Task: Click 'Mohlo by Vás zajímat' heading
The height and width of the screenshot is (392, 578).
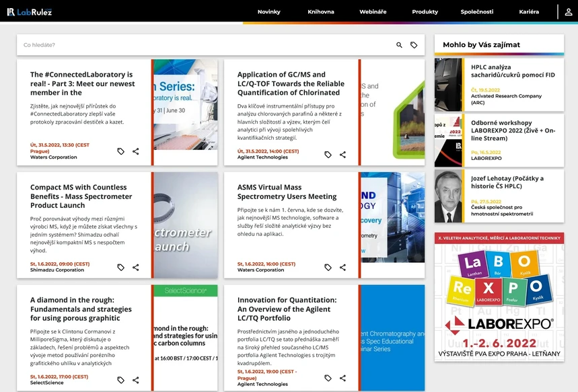Action: tap(481, 44)
